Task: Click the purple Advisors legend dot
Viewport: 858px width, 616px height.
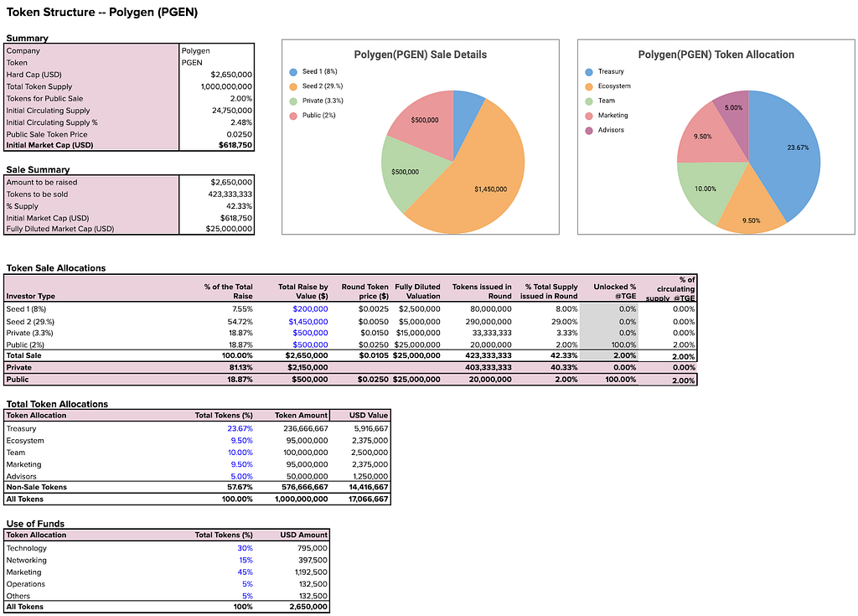Action: pos(589,130)
